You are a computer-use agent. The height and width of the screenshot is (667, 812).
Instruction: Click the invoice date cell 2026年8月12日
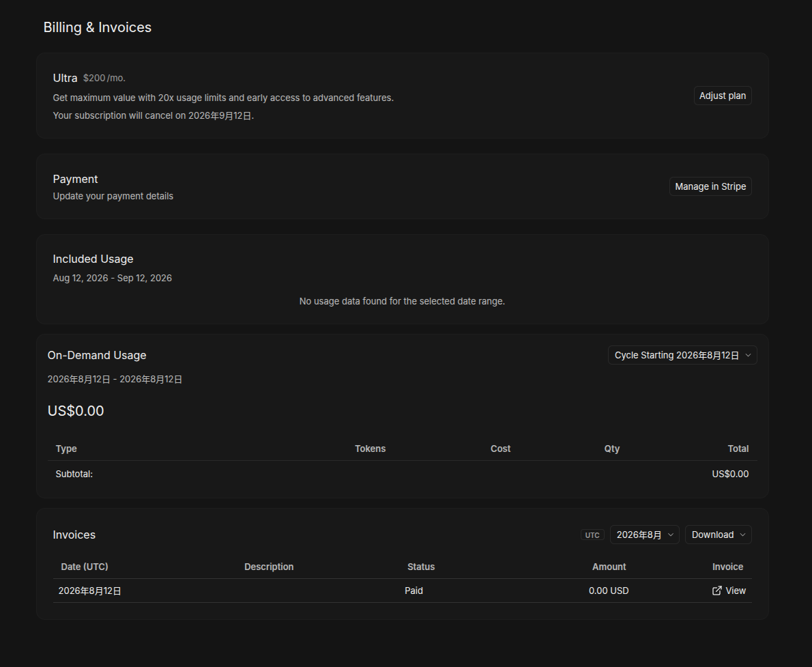pos(90,591)
